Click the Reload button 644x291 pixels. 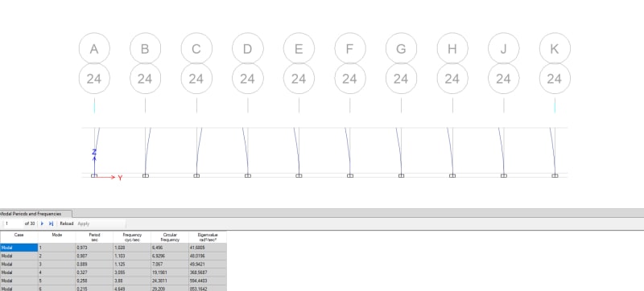coord(67,223)
